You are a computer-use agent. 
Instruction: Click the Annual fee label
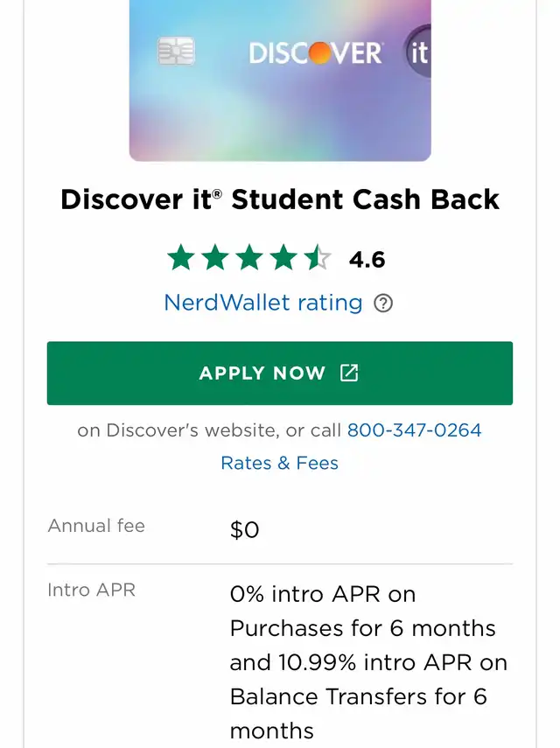click(x=96, y=526)
